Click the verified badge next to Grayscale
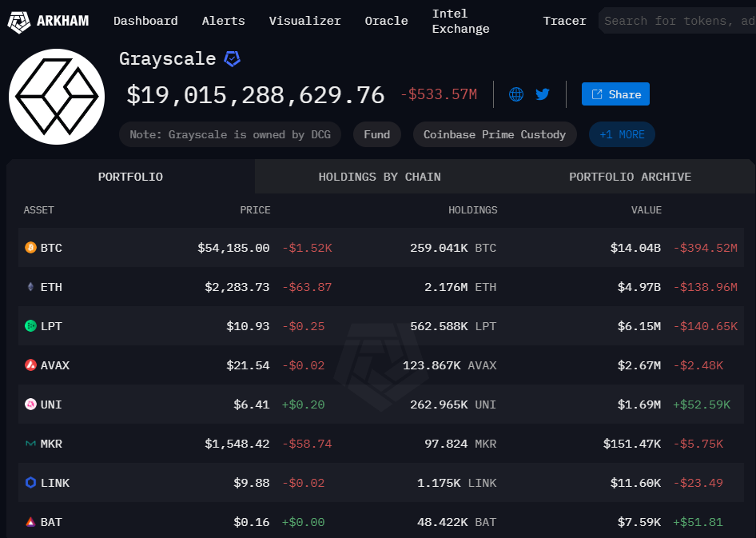This screenshot has height=538, width=756. coord(233,59)
